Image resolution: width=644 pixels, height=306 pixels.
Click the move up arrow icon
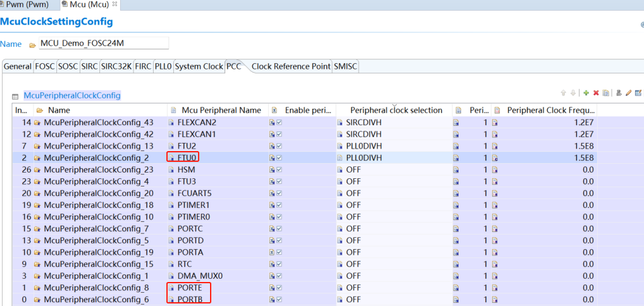pyautogui.click(x=563, y=94)
